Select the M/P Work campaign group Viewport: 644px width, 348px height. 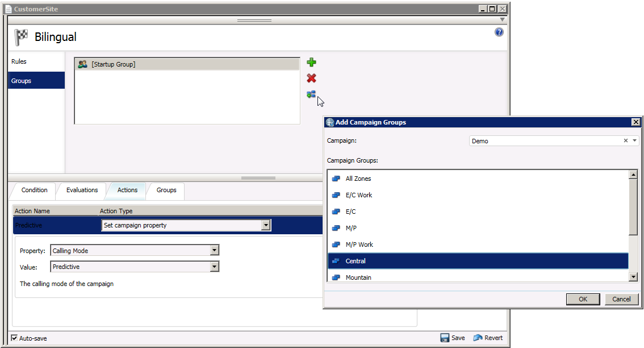[359, 245]
